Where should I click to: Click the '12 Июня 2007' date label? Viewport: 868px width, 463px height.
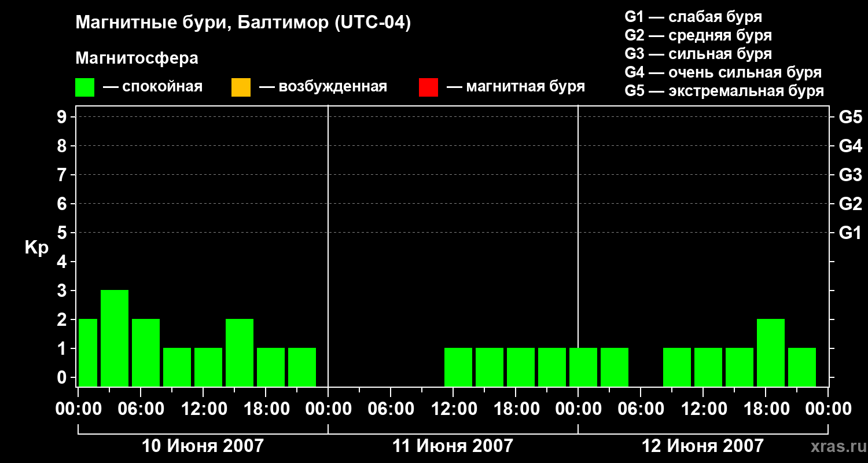pos(703,446)
